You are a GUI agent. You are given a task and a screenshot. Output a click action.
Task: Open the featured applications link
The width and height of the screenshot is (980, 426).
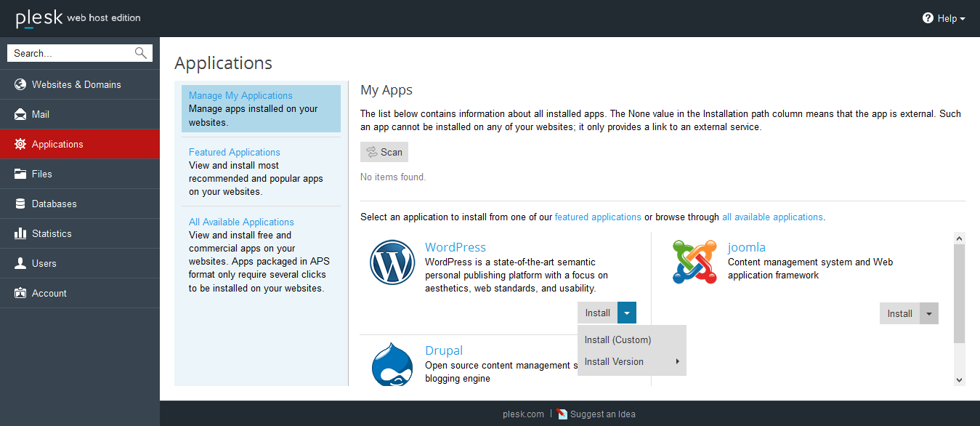(597, 217)
